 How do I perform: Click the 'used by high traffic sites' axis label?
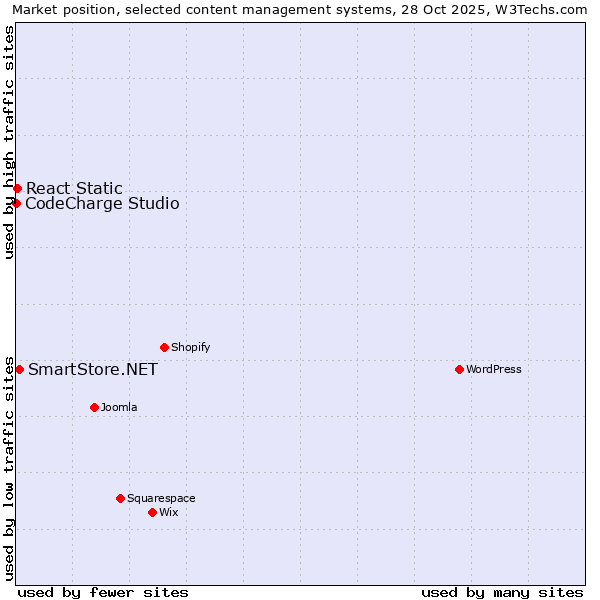9,142
